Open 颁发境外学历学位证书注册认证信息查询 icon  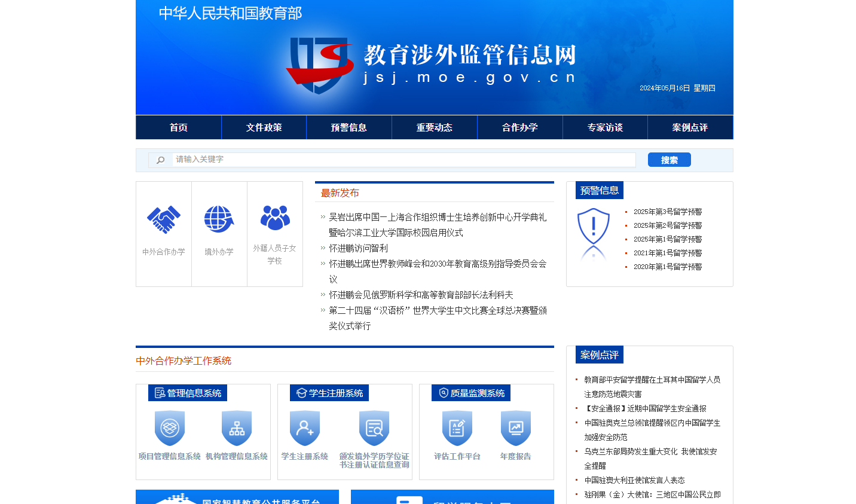[x=374, y=427]
